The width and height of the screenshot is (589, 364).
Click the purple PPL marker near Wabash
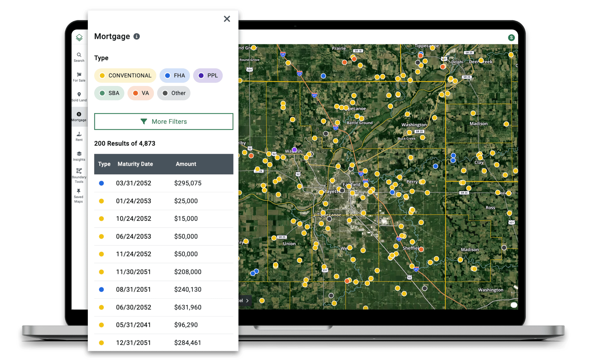pyautogui.click(x=294, y=150)
